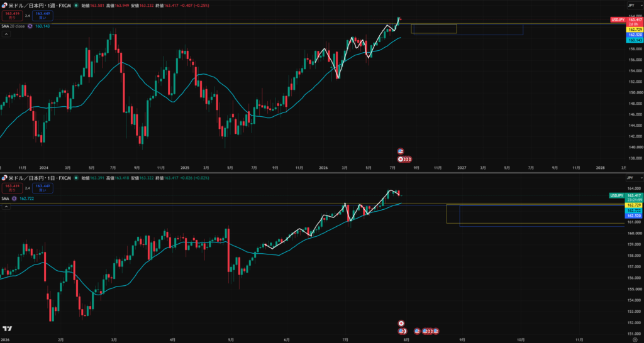Viewport: 644px width, 343px height.
Task: Click the blue 162.520 price tag on weekly axis
Action: point(634,35)
